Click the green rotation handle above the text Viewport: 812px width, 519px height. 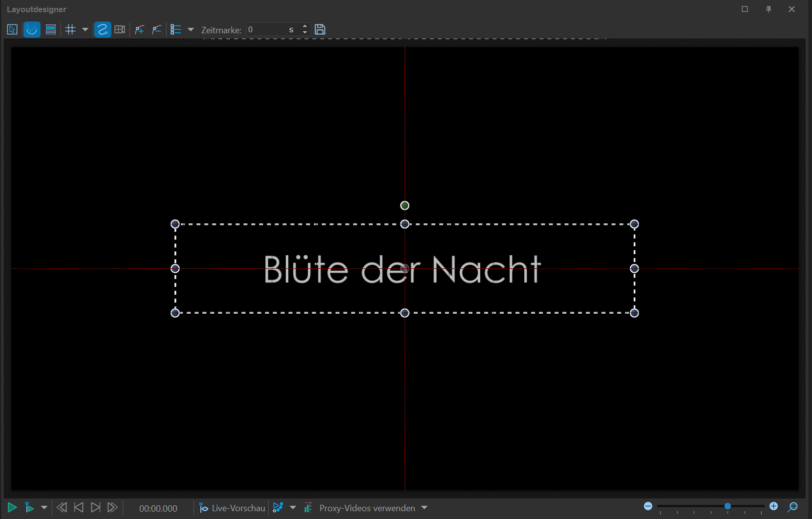405,205
